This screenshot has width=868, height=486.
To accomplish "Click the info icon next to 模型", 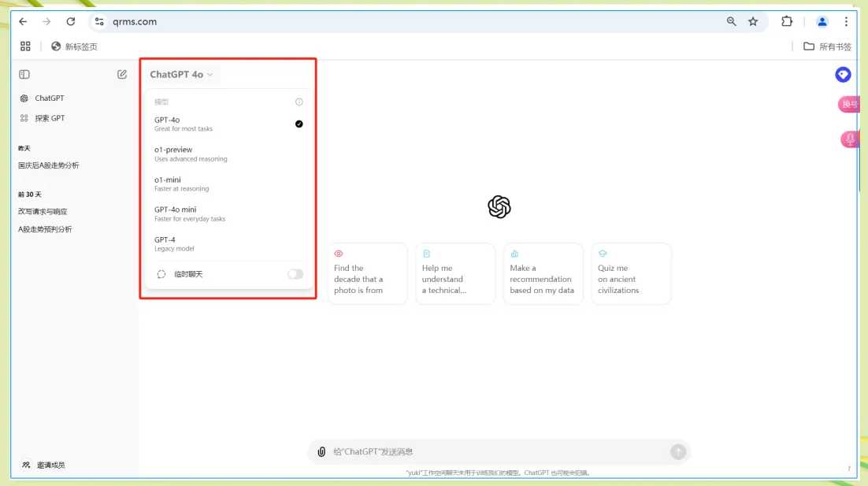I will coord(299,102).
